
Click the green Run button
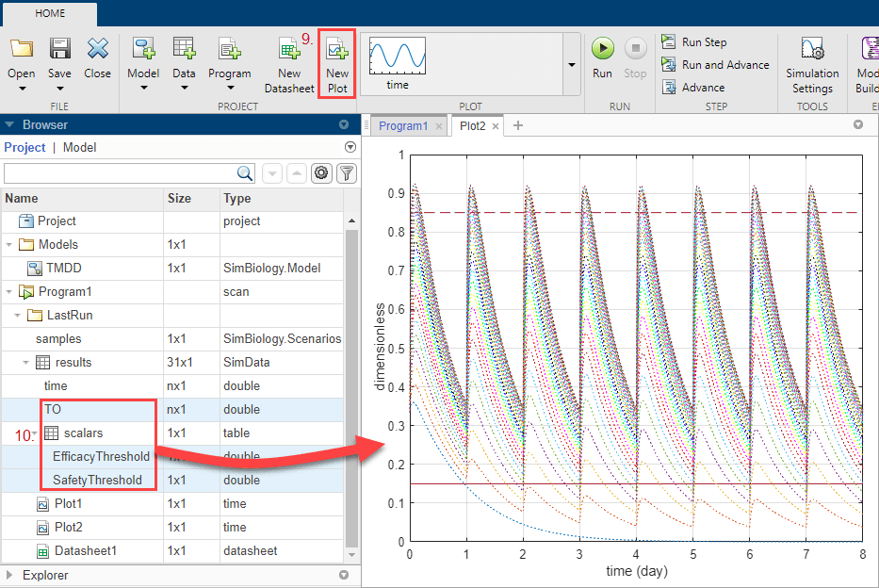[603, 47]
